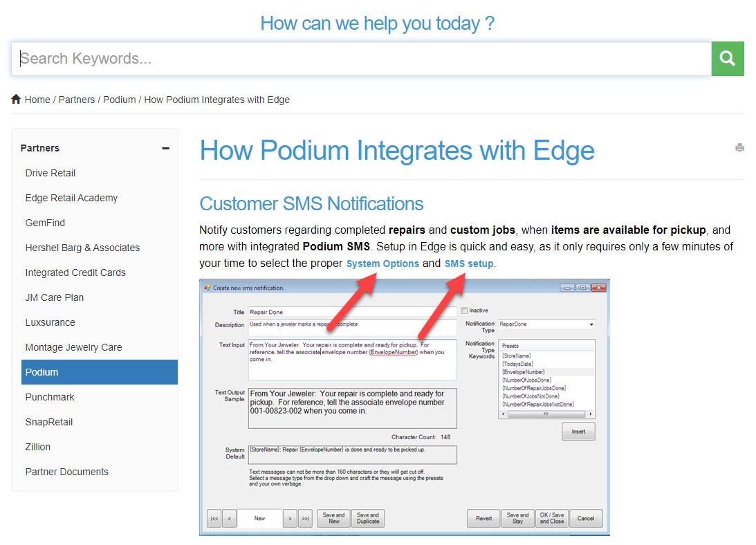Open the Partners breadcrumb link

[x=76, y=100]
